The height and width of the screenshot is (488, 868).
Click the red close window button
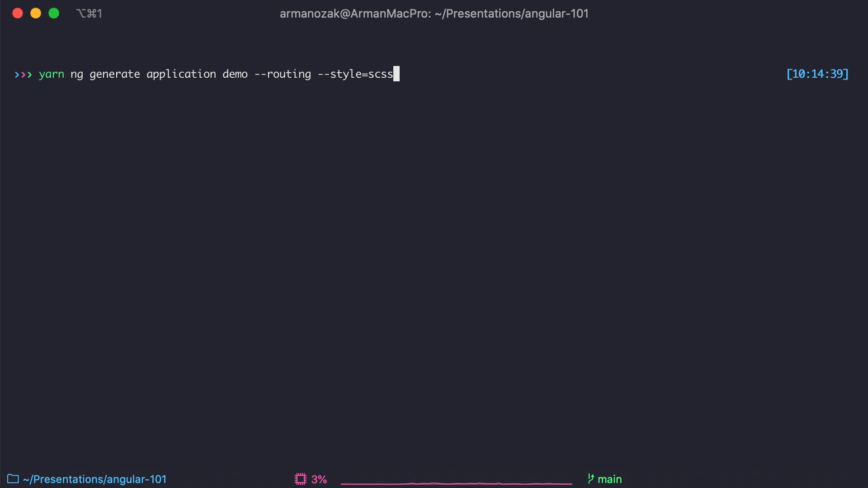pyautogui.click(x=18, y=14)
